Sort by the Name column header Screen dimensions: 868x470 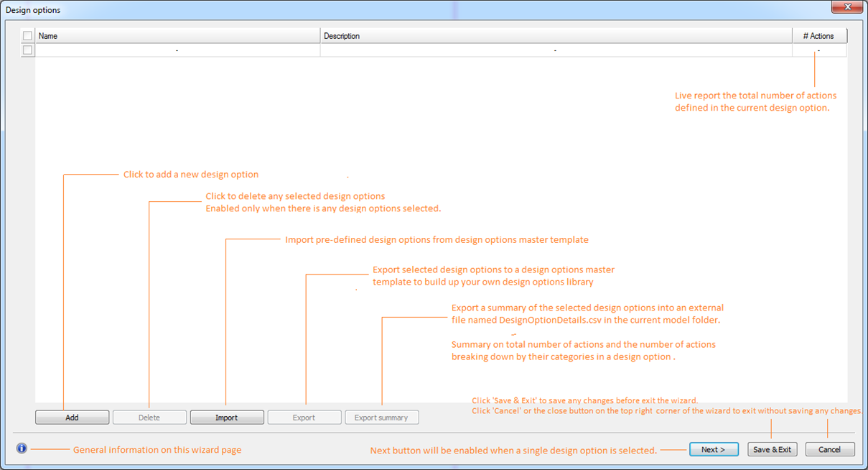pyautogui.click(x=177, y=36)
